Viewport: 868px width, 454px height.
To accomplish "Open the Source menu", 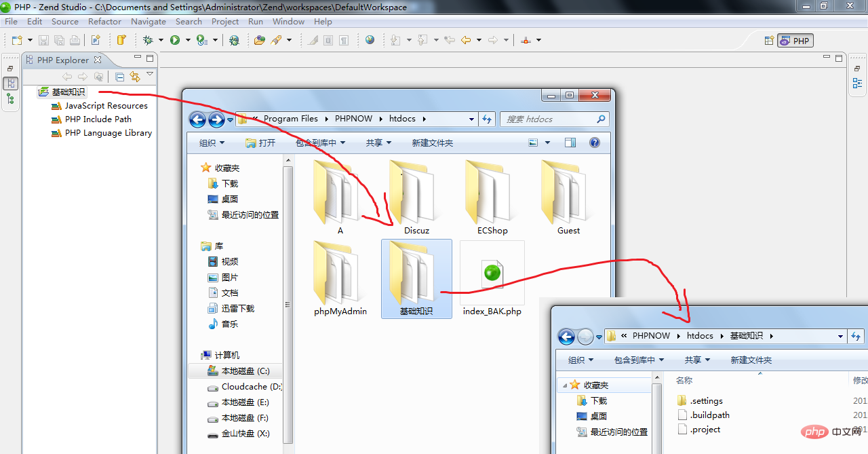I will [x=65, y=22].
